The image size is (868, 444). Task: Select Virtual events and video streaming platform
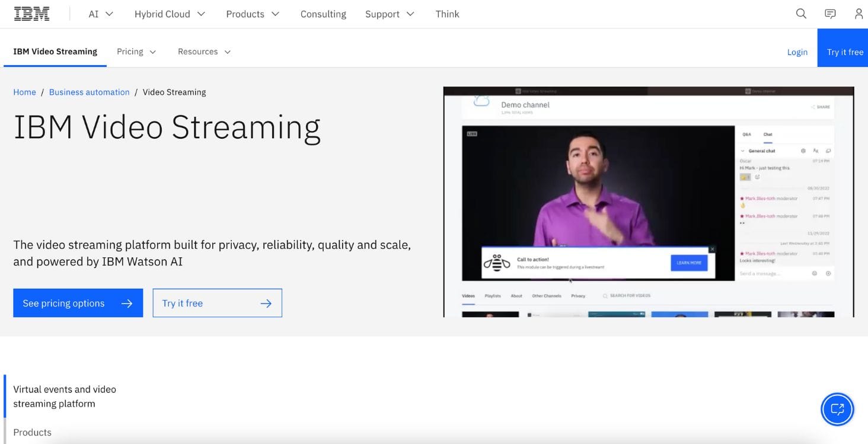click(65, 397)
